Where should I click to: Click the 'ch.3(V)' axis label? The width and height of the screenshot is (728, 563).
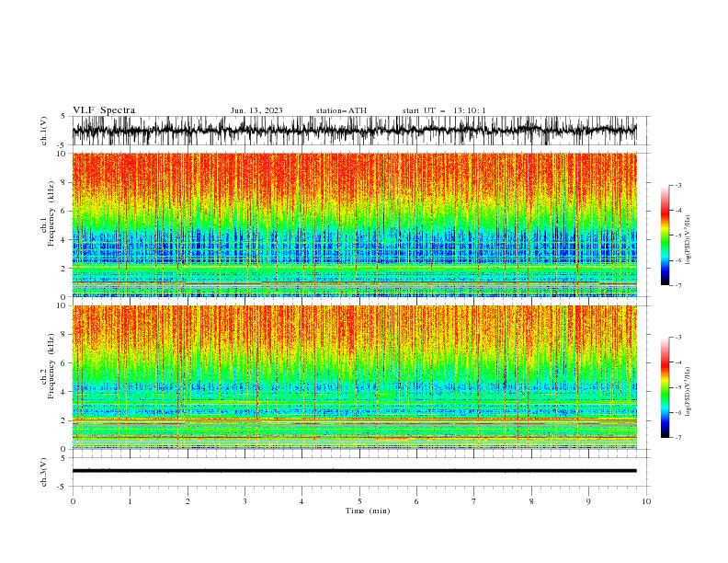tap(44, 472)
